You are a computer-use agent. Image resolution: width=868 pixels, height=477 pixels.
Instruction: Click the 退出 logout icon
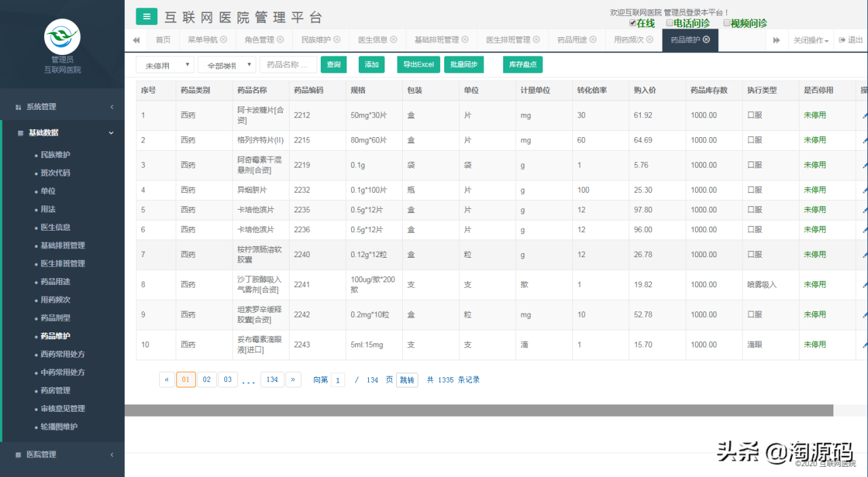pyautogui.click(x=842, y=40)
